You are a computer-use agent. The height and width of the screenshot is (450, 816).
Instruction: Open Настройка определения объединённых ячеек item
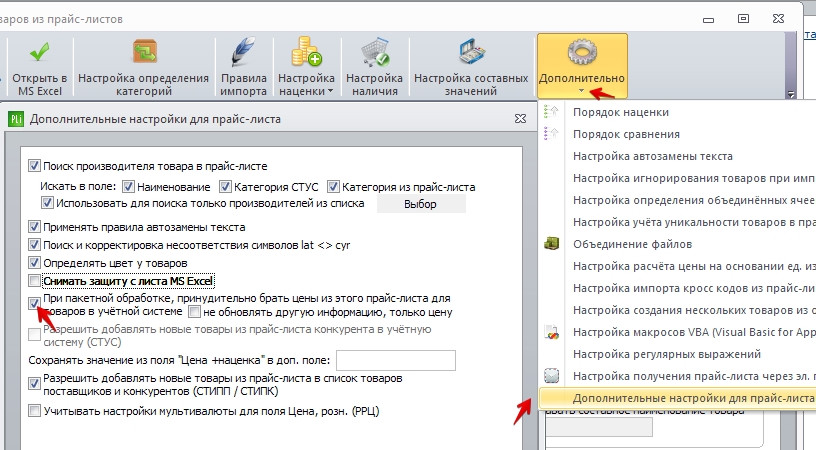click(x=694, y=200)
